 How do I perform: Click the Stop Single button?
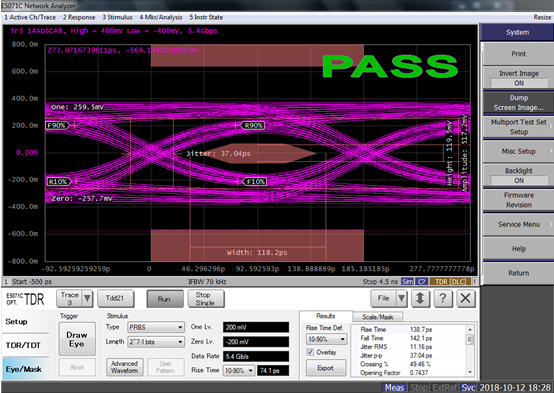pos(205,299)
